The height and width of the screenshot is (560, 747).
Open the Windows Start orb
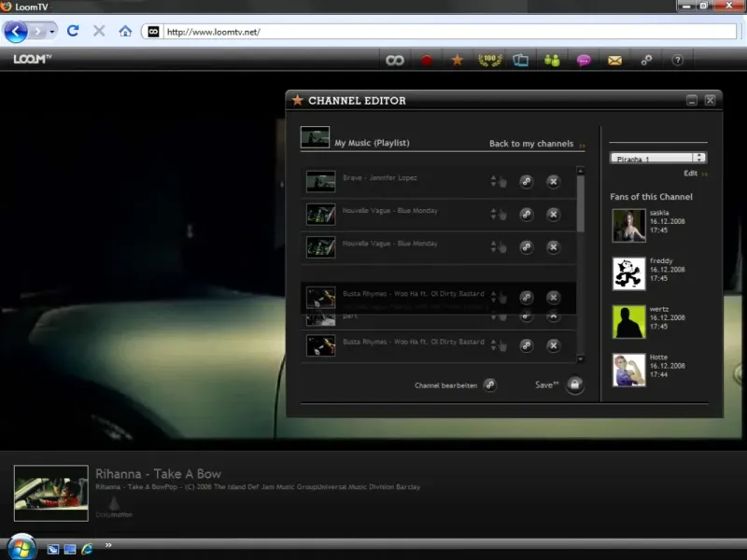coord(21,548)
